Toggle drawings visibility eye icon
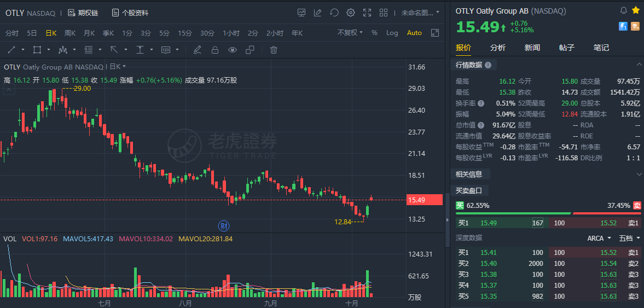 click(x=233, y=50)
